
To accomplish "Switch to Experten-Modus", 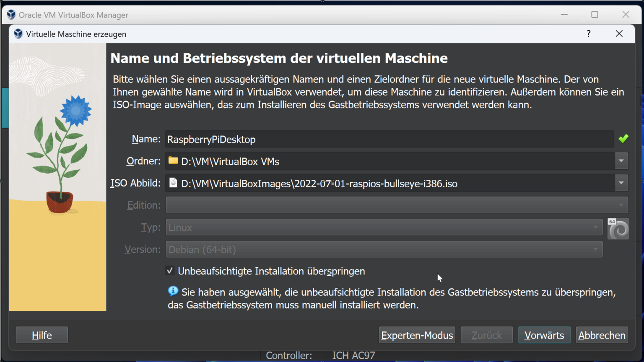I will coord(417,335).
